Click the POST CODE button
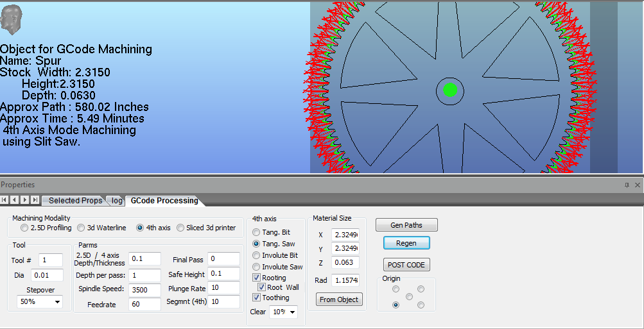Viewport: 644px width, 329px height. 406,265
